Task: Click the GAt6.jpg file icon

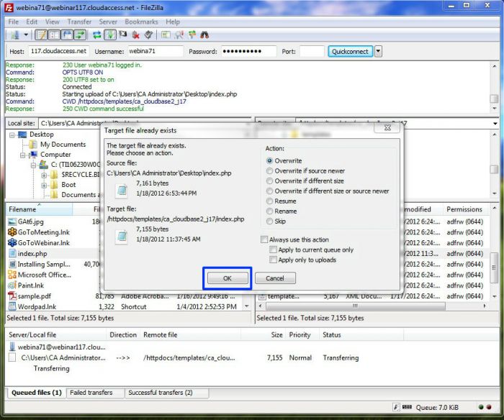Action: point(12,222)
